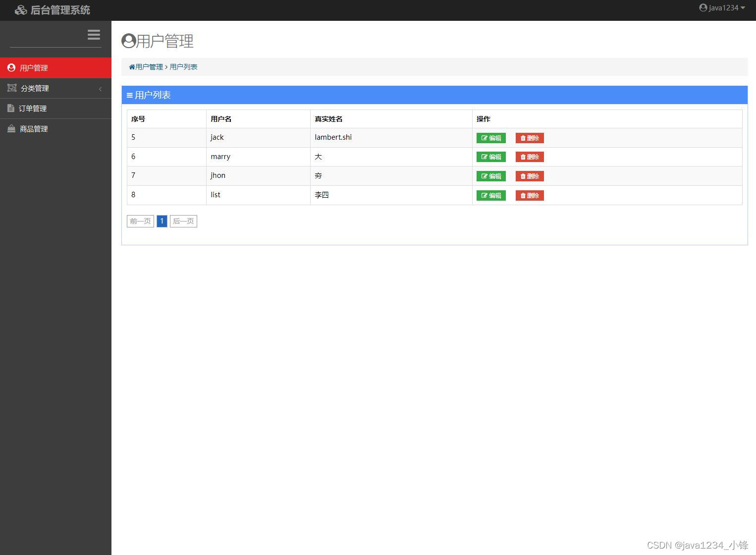The image size is (756, 555).
Task: Delete user marry with 删除 button
Action: [530, 157]
